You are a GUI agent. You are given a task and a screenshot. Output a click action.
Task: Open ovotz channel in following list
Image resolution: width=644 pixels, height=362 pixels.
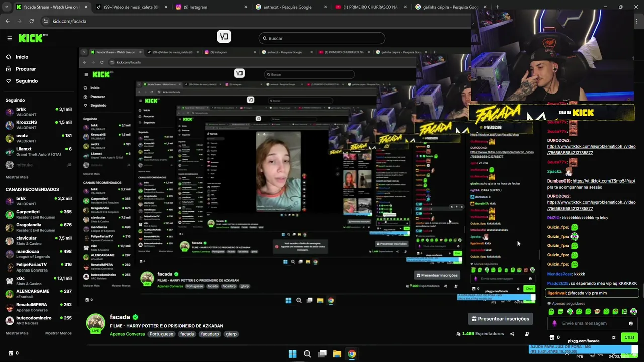pos(39,138)
